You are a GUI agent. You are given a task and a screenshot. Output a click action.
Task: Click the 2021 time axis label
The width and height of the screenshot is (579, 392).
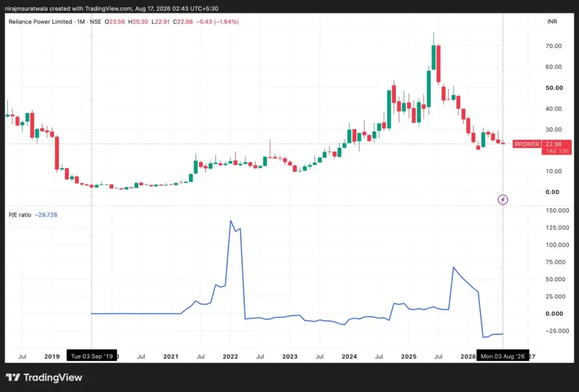tap(171, 356)
